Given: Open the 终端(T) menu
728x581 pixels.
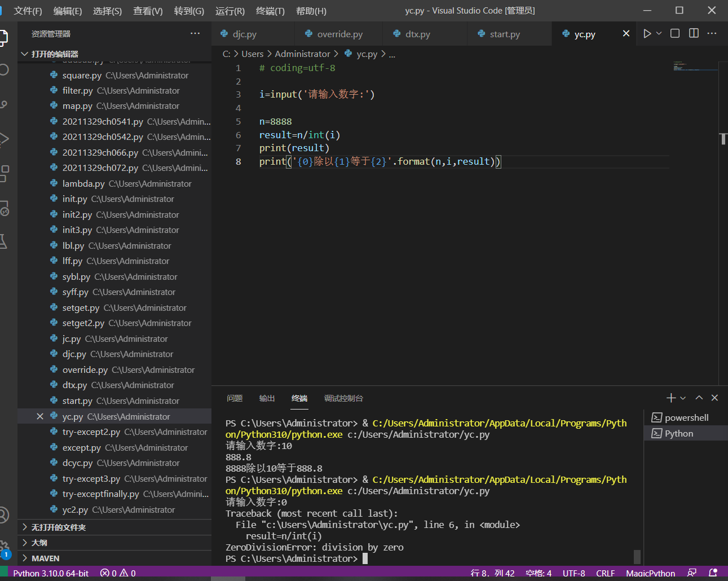Looking at the screenshot, I should point(270,11).
